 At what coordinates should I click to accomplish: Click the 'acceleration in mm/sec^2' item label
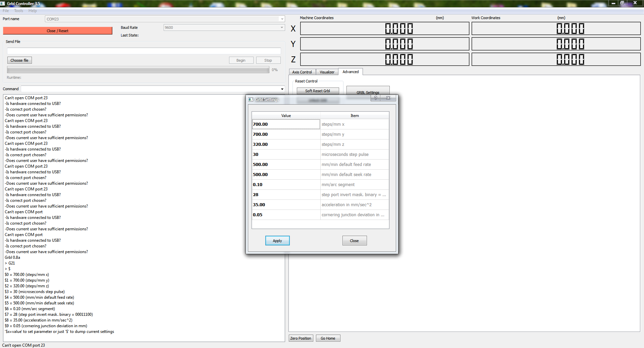(x=347, y=205)
